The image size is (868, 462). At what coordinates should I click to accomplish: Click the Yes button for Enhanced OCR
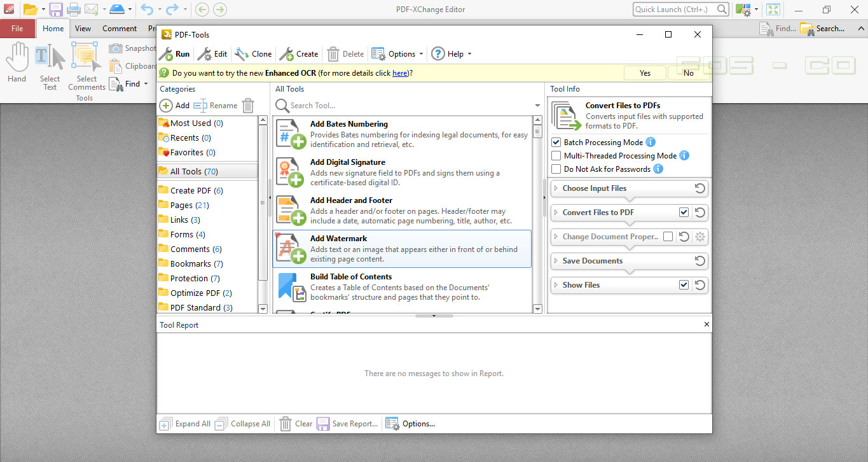coord(645,73)
